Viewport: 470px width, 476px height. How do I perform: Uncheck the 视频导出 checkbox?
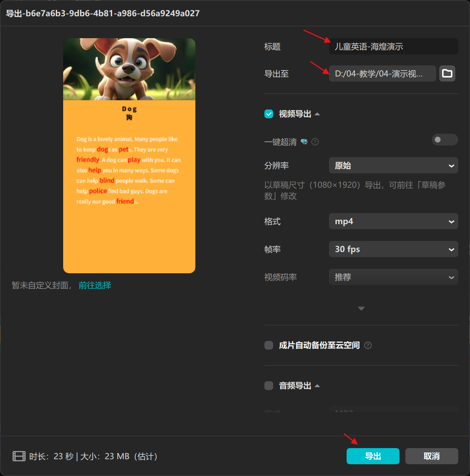click(x=268, y=114)
